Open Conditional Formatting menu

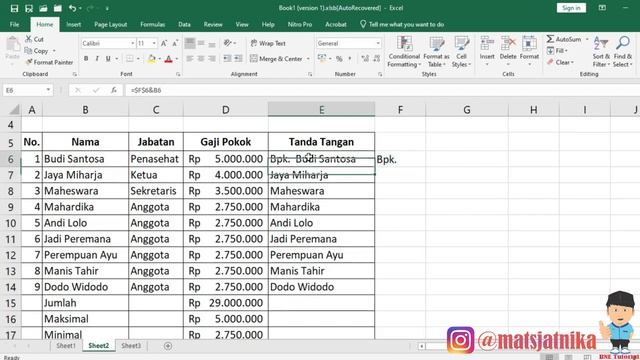click(404, 51)
